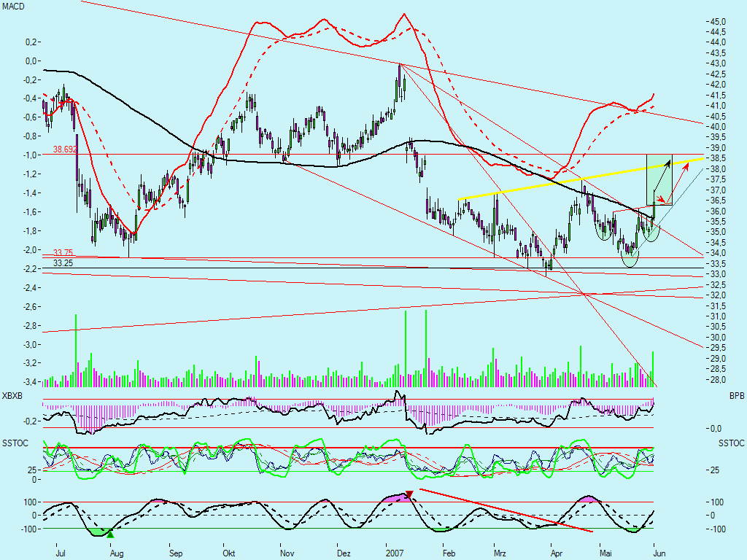This screenshot has height=560, width=747.
Task: Select the Okt month label
Action: 228,553
